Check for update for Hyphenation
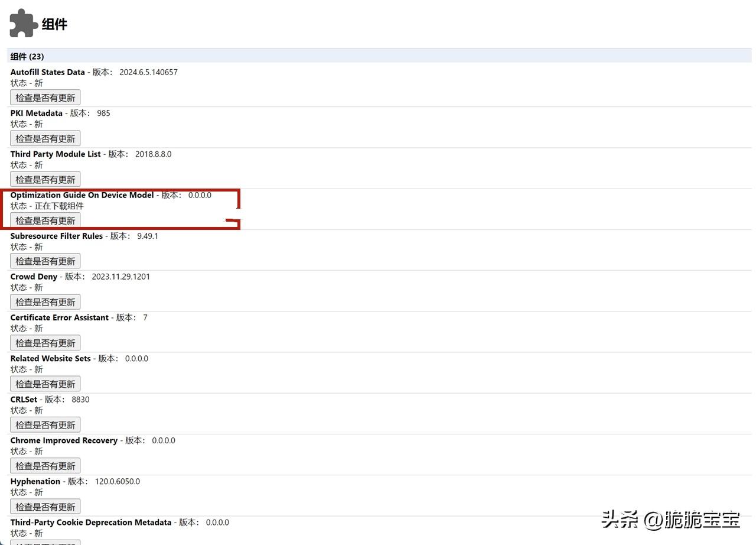The image size is (756, 545). [x=45, y=507]
